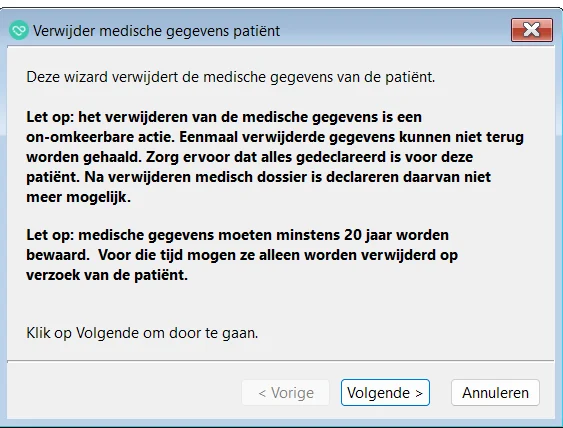Image resolution: width=563 pixels, height=428 pixels.
Task: Click the dialog title Verwijder medische gegevens patiënt
Action: pos(157,31)
